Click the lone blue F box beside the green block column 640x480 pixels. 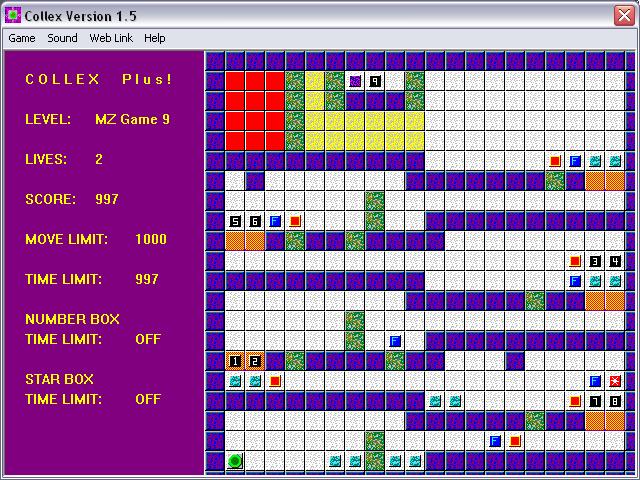tap(395, 341)
